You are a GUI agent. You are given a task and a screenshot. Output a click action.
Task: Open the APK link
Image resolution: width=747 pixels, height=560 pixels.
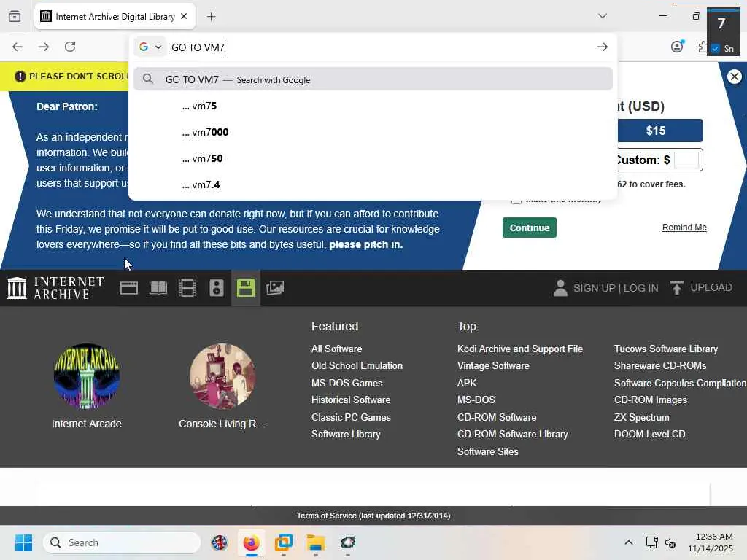[467, 383]
